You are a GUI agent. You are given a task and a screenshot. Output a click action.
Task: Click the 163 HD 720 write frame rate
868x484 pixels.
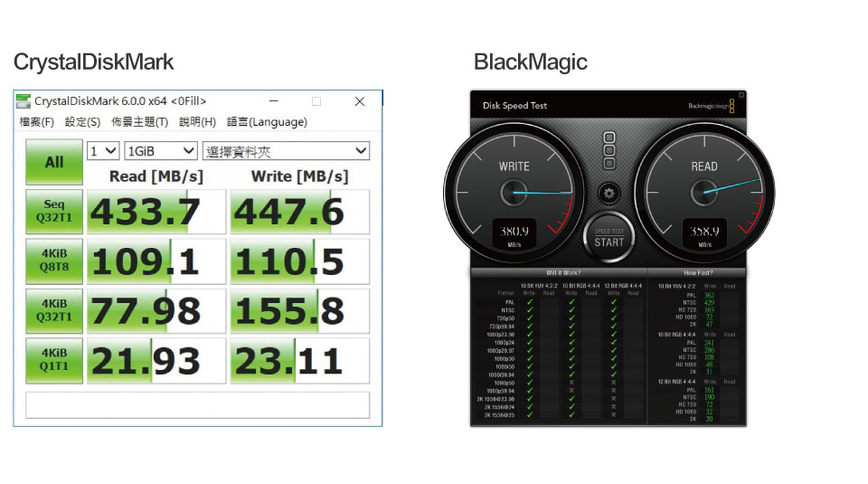[709, 310]
